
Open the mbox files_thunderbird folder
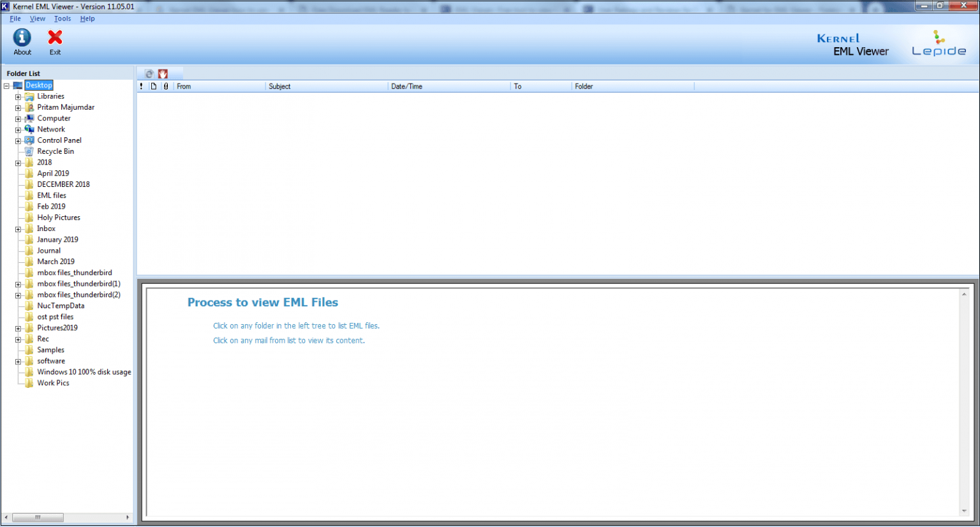click(x=73, y=272)
